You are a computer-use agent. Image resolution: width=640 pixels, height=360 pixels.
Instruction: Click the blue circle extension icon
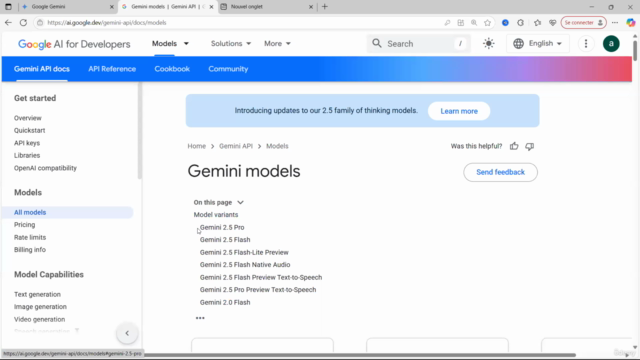pyautogui.click(x=505, y=23)
